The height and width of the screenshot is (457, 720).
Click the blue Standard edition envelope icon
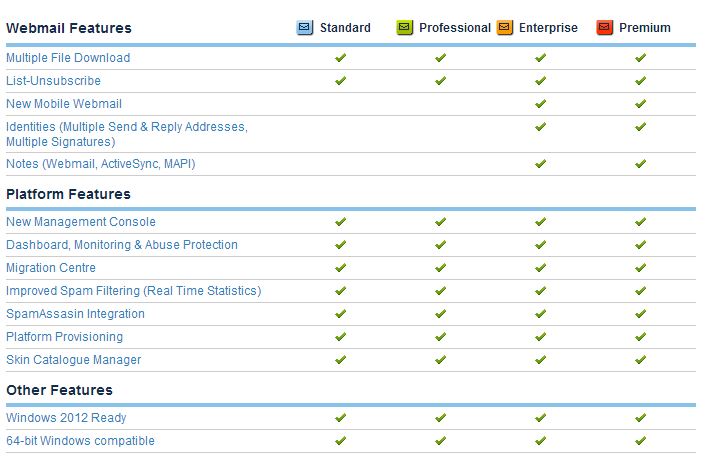tap(304, 28)
